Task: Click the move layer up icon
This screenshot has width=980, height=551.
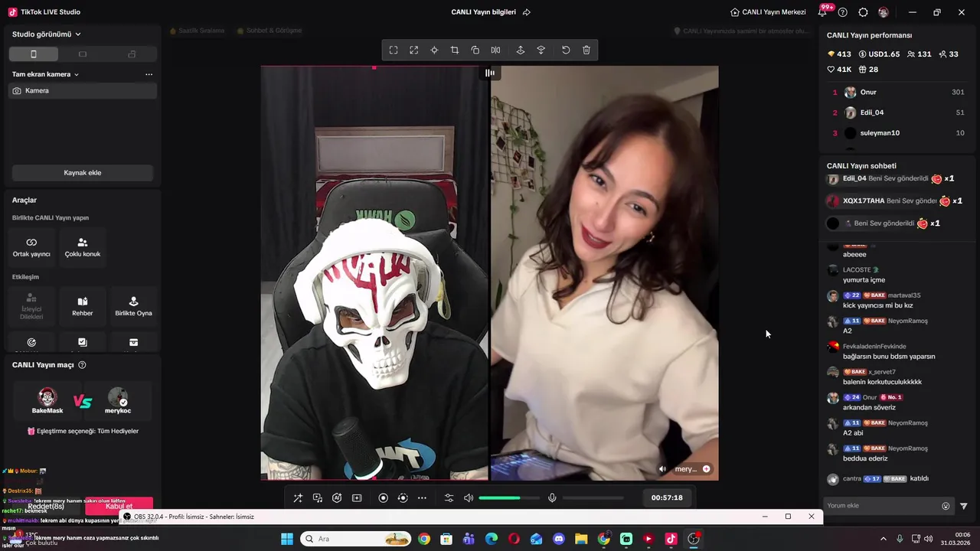Action: [x=521, y=50]
